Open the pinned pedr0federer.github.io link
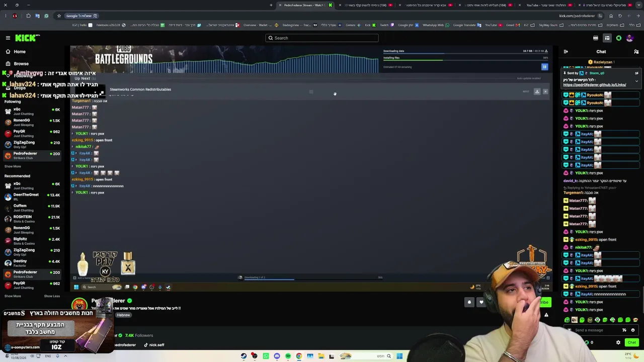This screenshot has height=362, width=644. point(595,84)
